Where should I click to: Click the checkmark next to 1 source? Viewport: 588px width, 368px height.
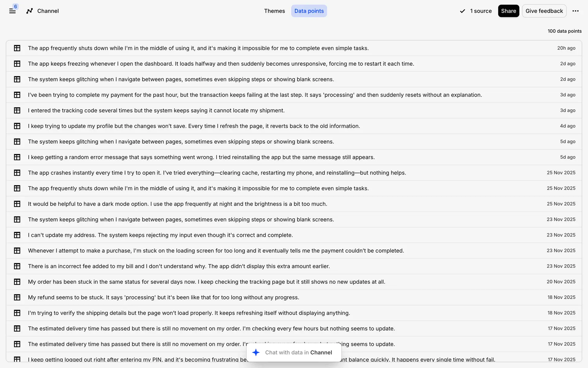tap(462, 11)
